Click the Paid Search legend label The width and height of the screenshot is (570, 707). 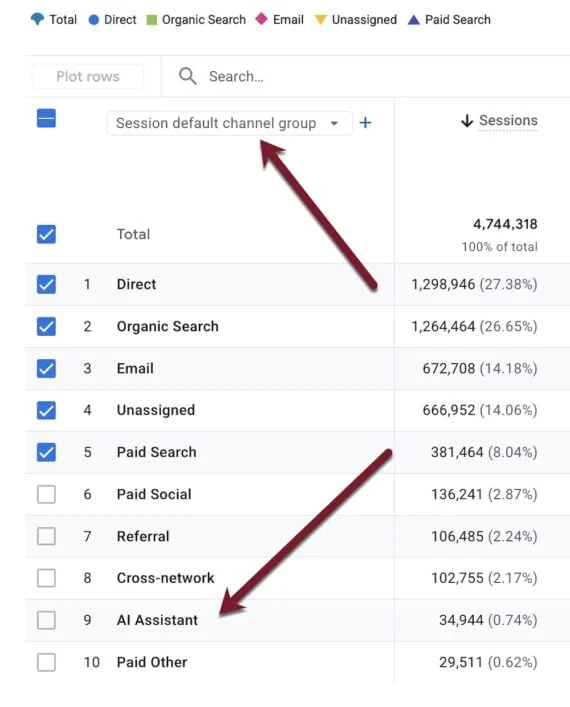458,20
